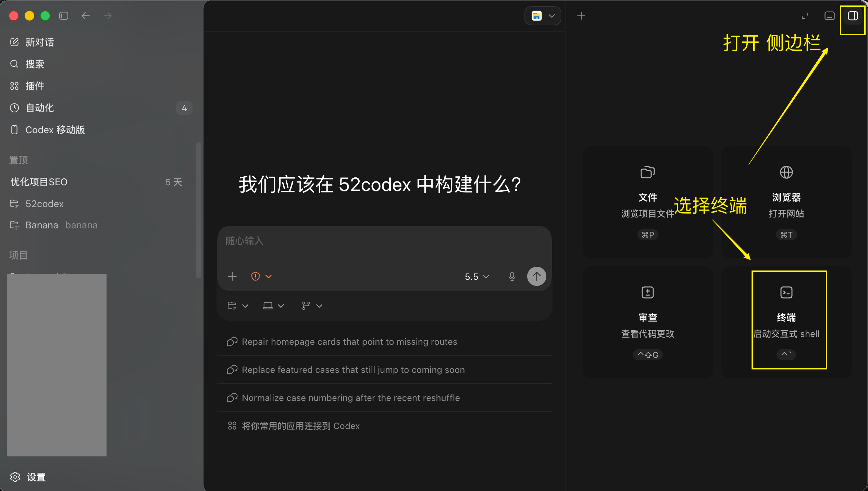Expand the side panel to fullscreen
The width and height of the screenshot is (868, 491).
805,16
